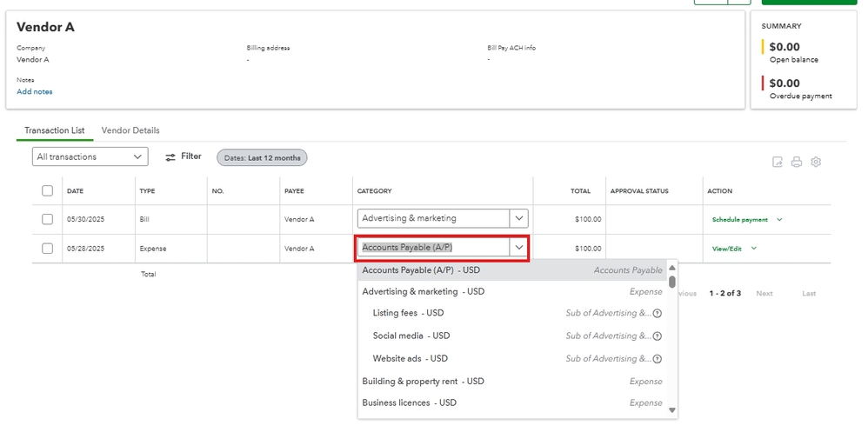Screen dimensions: 868x432
Task: Check the 05/30/2025 Bill row checkbox
Action: (48, 219)
